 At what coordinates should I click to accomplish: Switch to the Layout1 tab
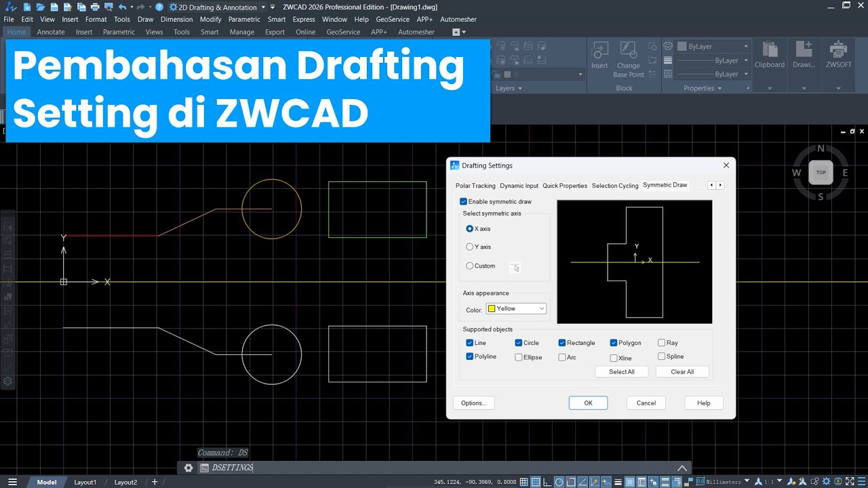85,482
